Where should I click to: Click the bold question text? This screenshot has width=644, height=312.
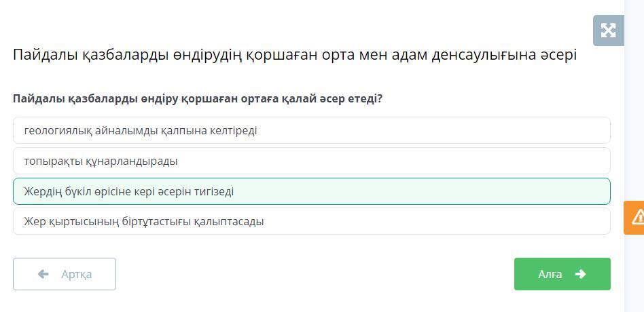(x=197, y=99)
